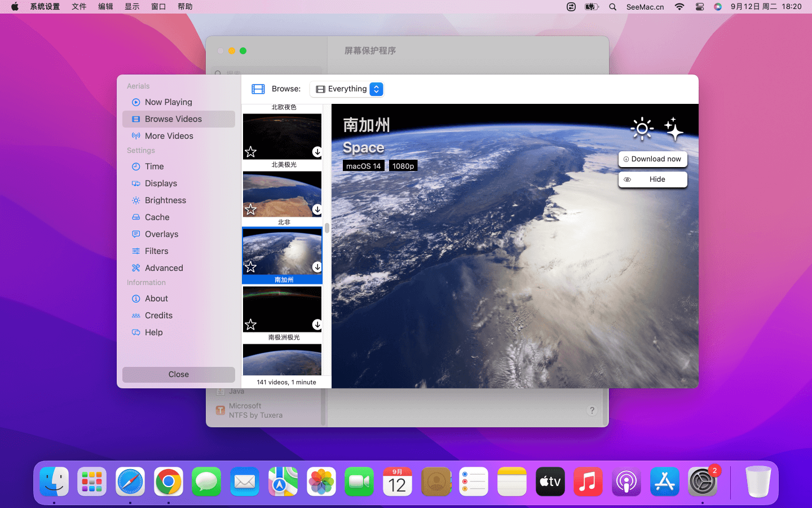Click download arrow on 南加州 thumbnail

click(x=317, y=267)
